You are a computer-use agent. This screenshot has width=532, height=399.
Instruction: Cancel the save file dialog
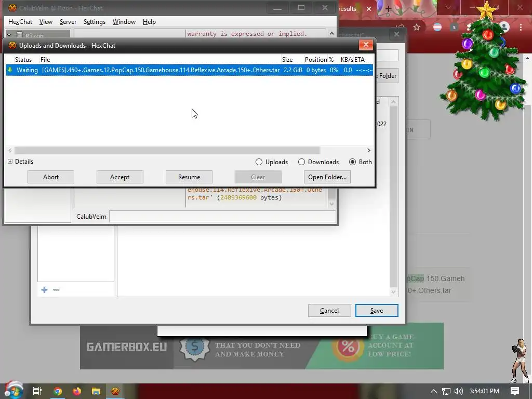point(329,311)
